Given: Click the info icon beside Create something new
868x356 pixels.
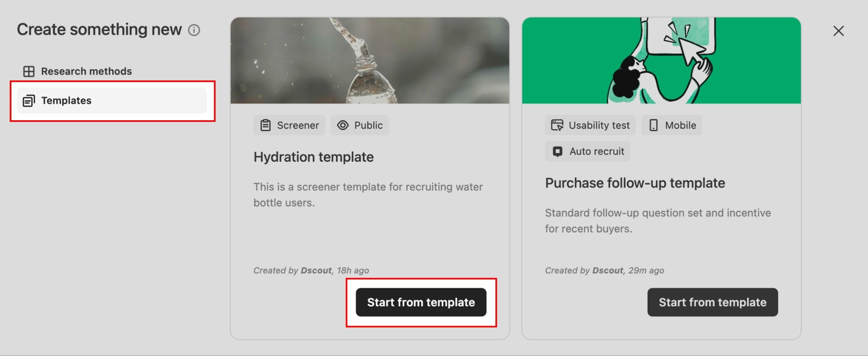Looking at the screenshot, I should click(x=194, y=30).
